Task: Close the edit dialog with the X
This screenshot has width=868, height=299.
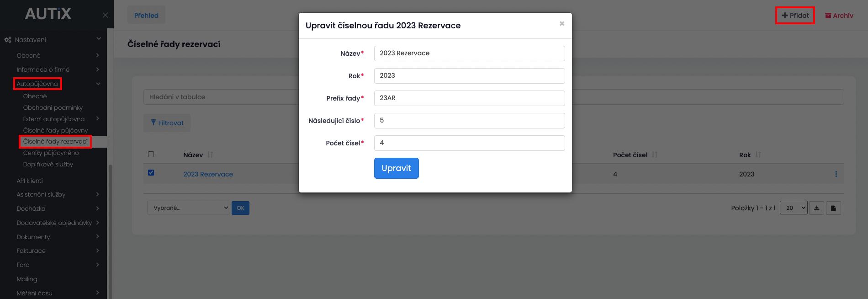Action: 562,23
